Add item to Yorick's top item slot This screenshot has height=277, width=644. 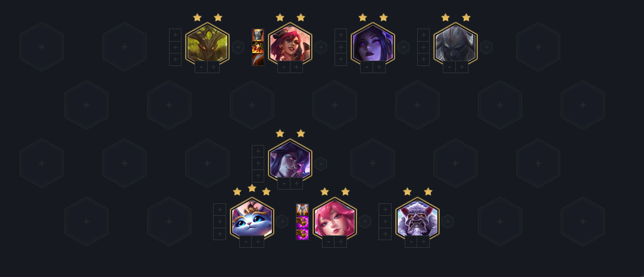coord(423,35)
